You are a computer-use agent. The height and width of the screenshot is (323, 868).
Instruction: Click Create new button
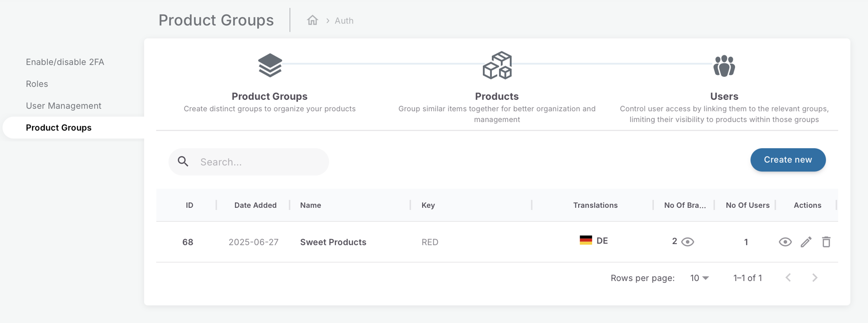pos(788,159)
